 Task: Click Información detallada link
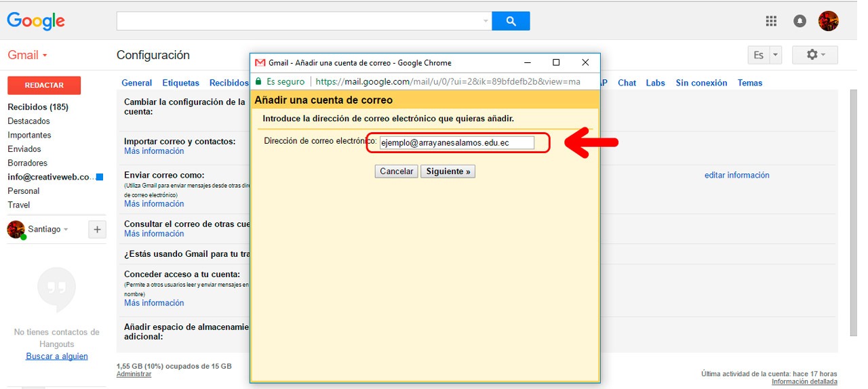click(804, 382)
